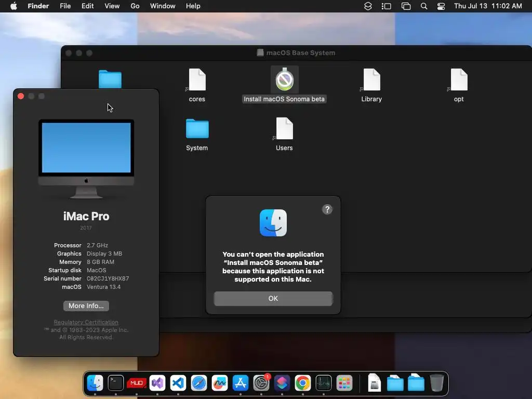Open Visual Studio from the Dock

157,383
